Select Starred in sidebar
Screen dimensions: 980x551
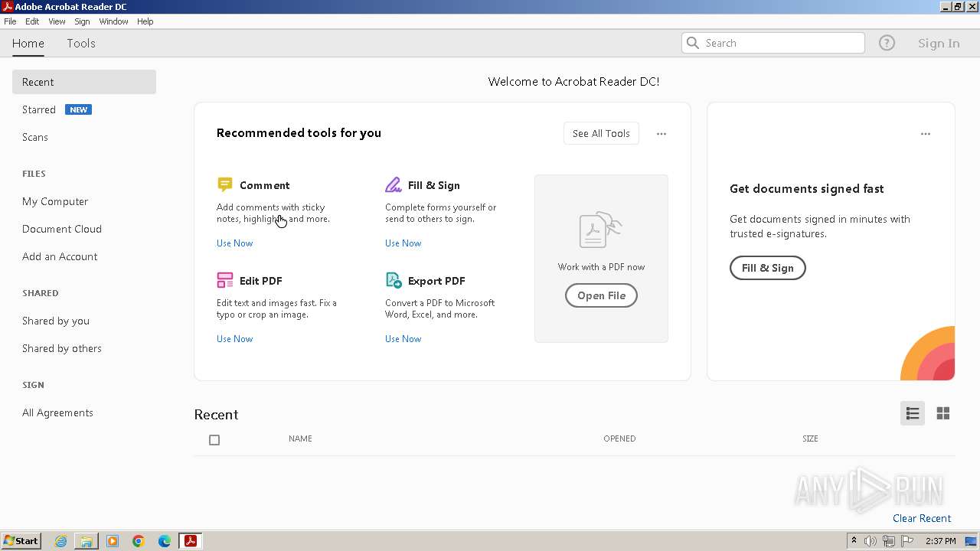39,109
